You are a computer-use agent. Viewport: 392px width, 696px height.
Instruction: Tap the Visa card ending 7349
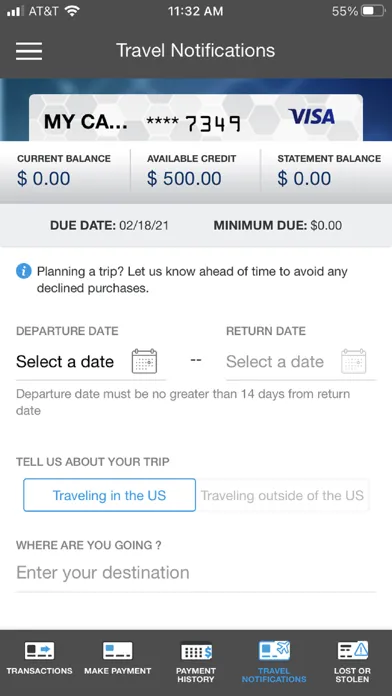point(196,118)
